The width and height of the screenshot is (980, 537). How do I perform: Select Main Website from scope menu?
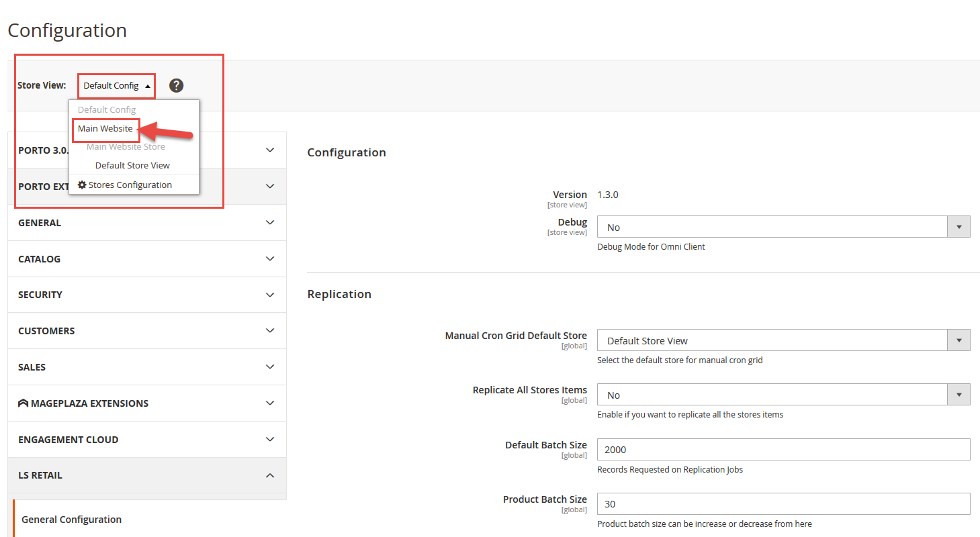pos(105,129)
